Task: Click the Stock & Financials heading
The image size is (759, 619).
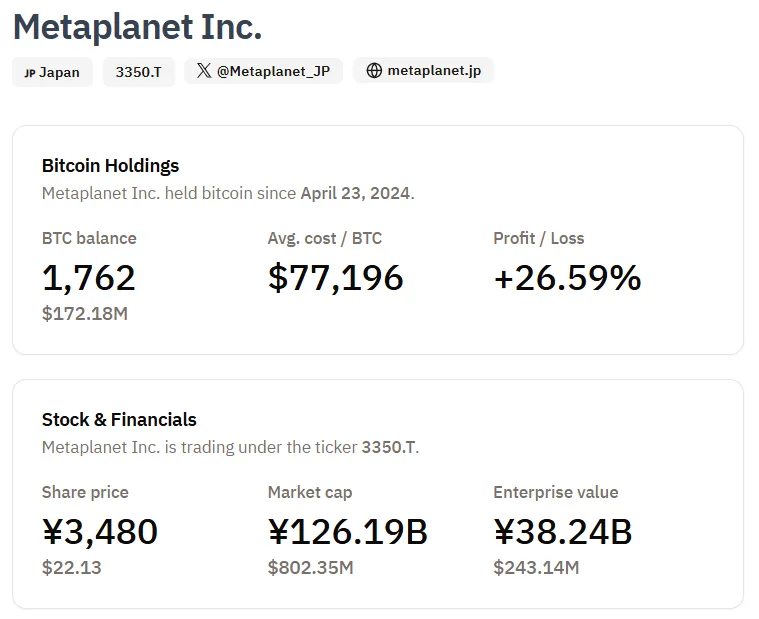Action: (119, 420)
